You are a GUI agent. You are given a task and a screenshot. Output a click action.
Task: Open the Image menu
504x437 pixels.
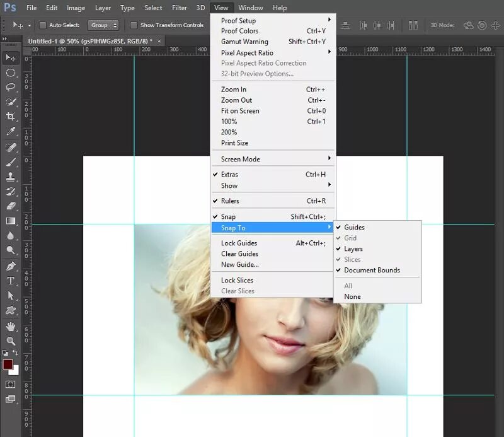point(76,8)
